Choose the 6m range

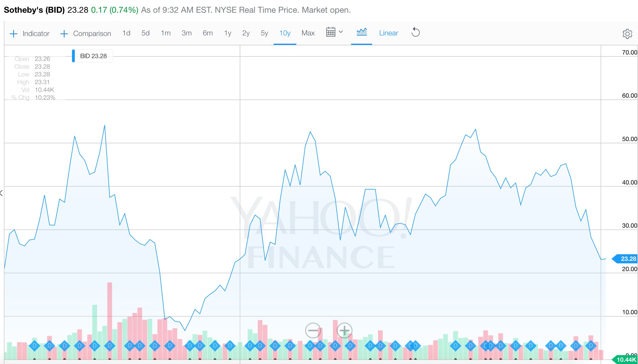pos(208,33)
